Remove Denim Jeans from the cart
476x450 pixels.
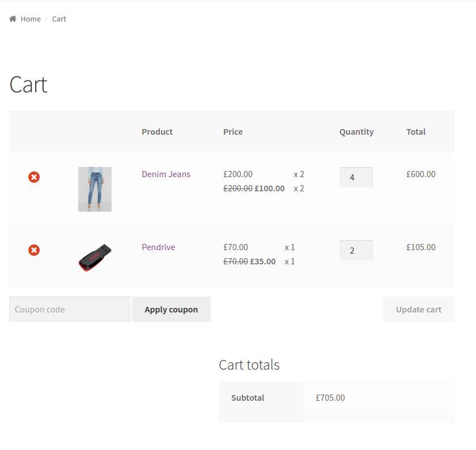34,177
